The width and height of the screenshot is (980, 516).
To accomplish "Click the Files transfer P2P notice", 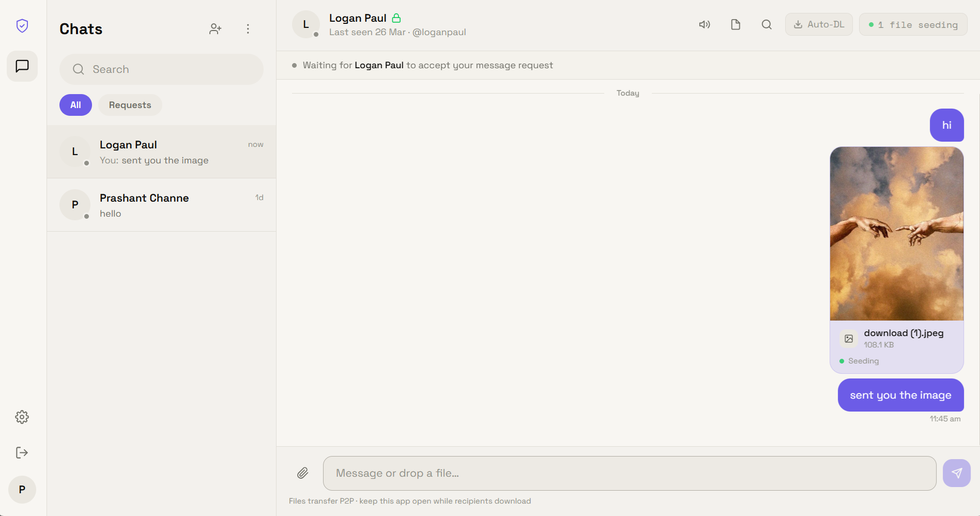I will (410, 501).
